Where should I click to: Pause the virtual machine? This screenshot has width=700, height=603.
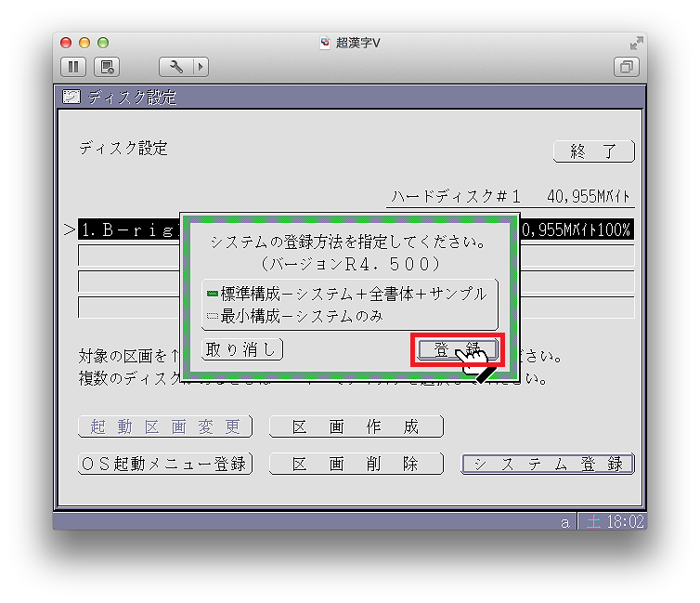coord(74,67)
